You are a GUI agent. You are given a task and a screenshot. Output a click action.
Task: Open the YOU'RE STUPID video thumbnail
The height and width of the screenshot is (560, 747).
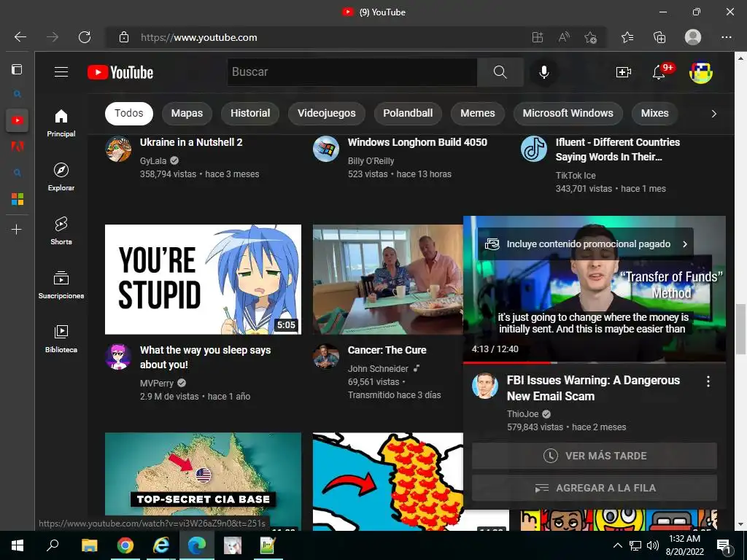[x=203, y=279]
